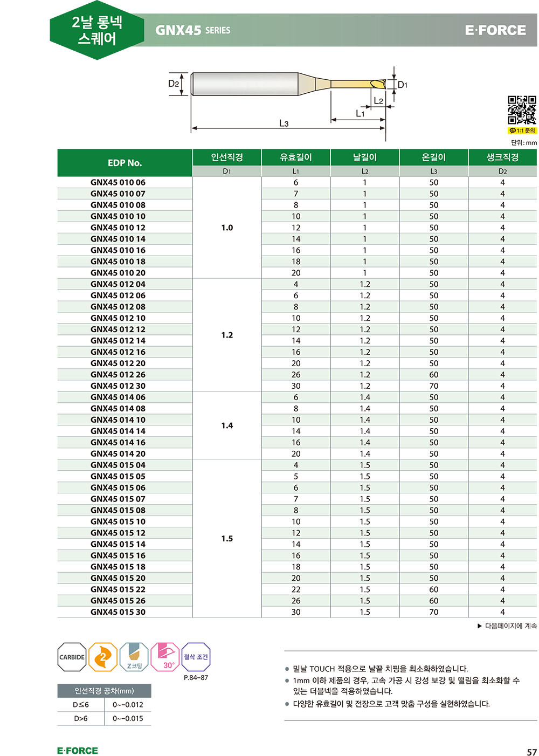
Task: Select the orange 2-flute icon
Action: [x=102, y=657]
